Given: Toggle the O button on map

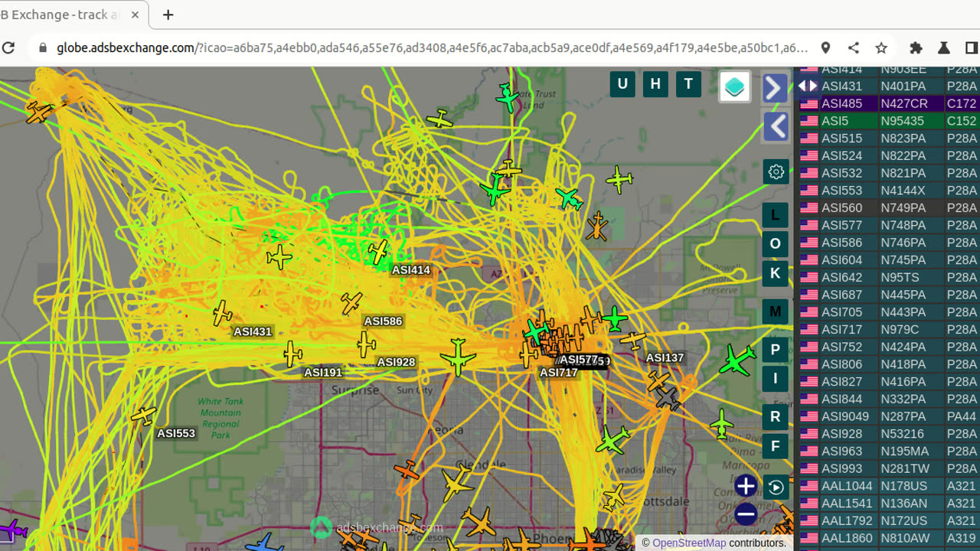Looking at the screenshot, I should (x=775, y=243).
